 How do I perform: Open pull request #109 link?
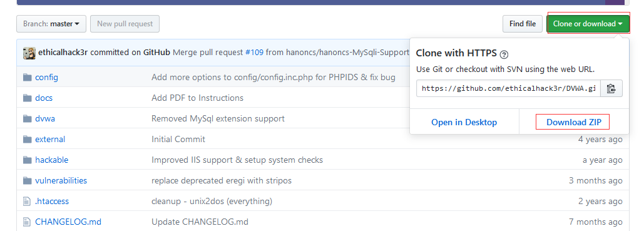point(254,53)
